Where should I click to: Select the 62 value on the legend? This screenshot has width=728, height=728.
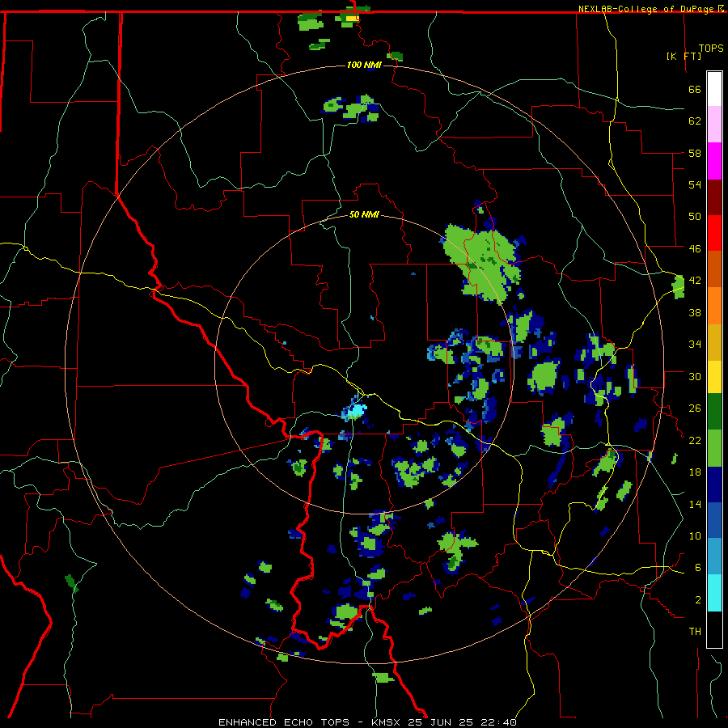(695, 121)
